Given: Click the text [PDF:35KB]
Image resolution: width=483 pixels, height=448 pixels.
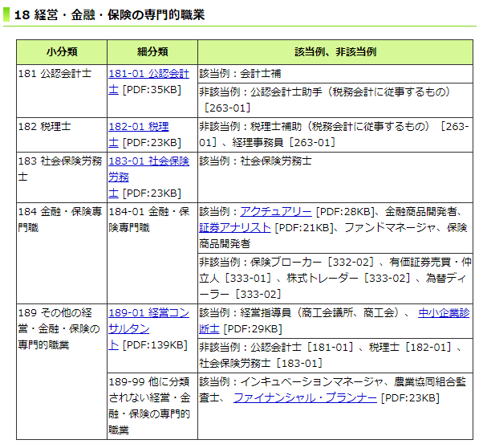Looking at the screenshot, I should [x=152, y=90].
